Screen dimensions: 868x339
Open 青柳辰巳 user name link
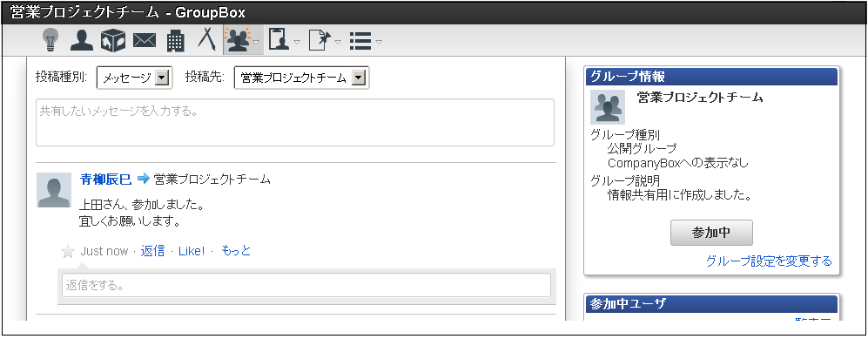pyautogui.click(x=105, y=179)
